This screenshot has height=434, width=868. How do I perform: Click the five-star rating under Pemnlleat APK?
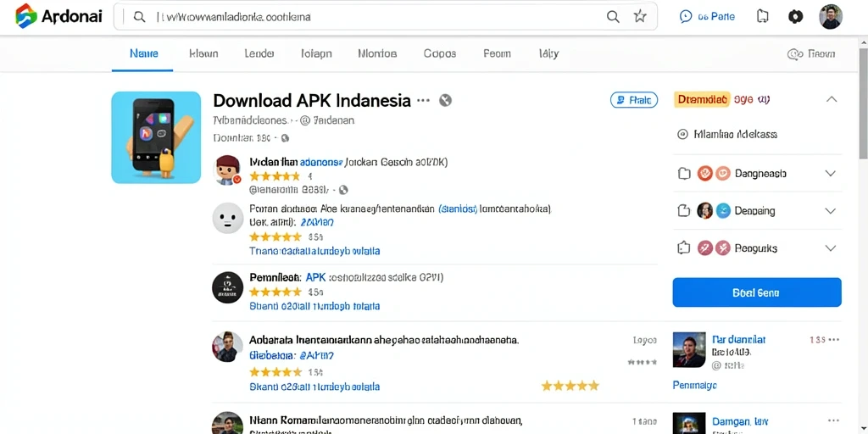pos(275,292)
